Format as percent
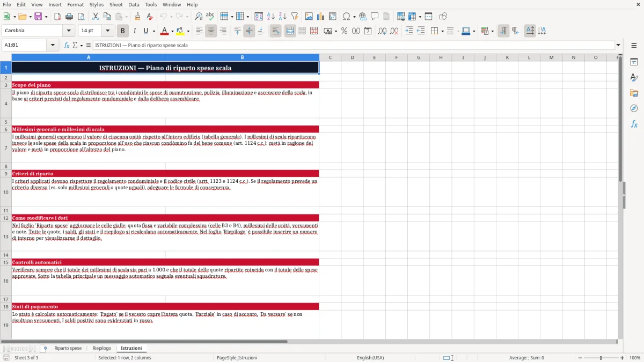This screenshot has width=644, height=362. (x=344, y=31)
